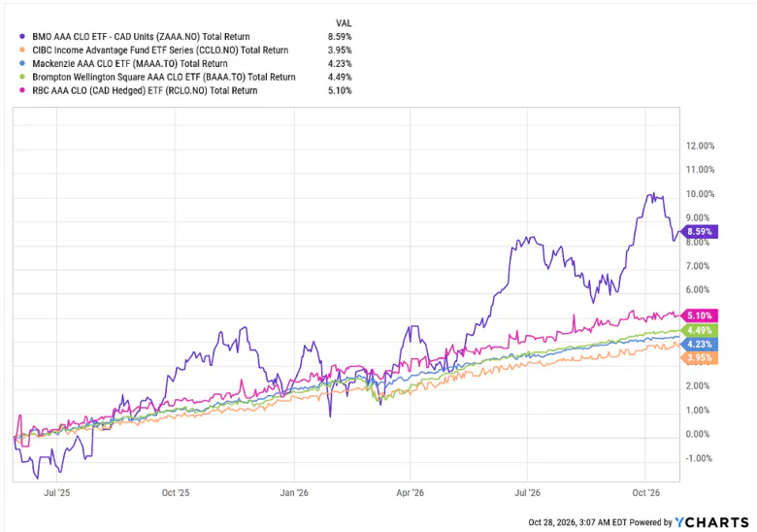Click the 11.00% y-axis label
Image resolution: width=757 pixels, height=532 pixels.
click(700, 170)
